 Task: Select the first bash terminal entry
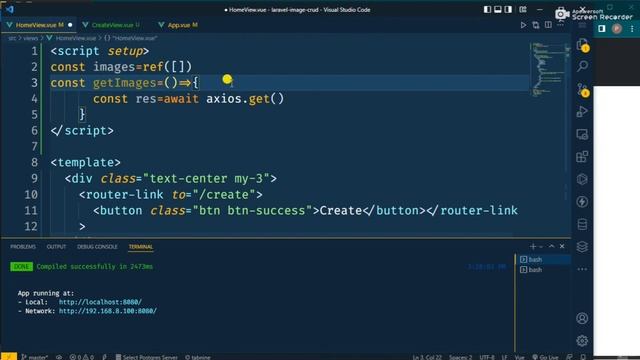point(544,260)
